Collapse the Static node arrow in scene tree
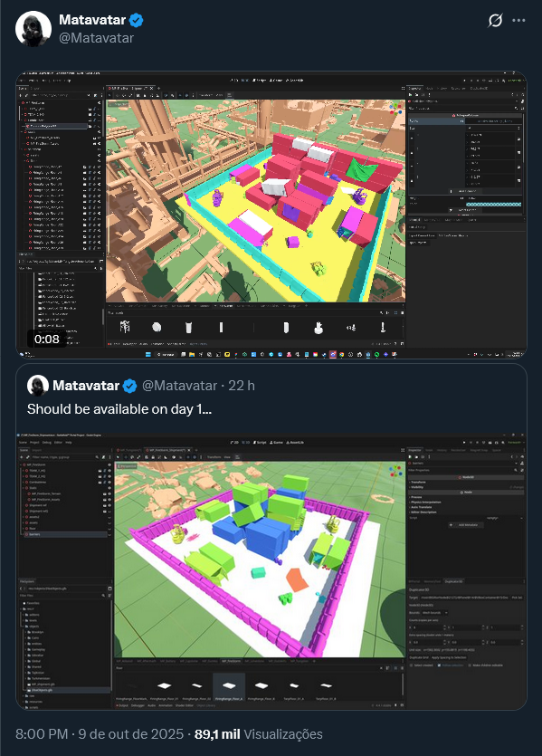Viewport: 542px width, 756px height. pyautogui.click(x=23, y=488)
